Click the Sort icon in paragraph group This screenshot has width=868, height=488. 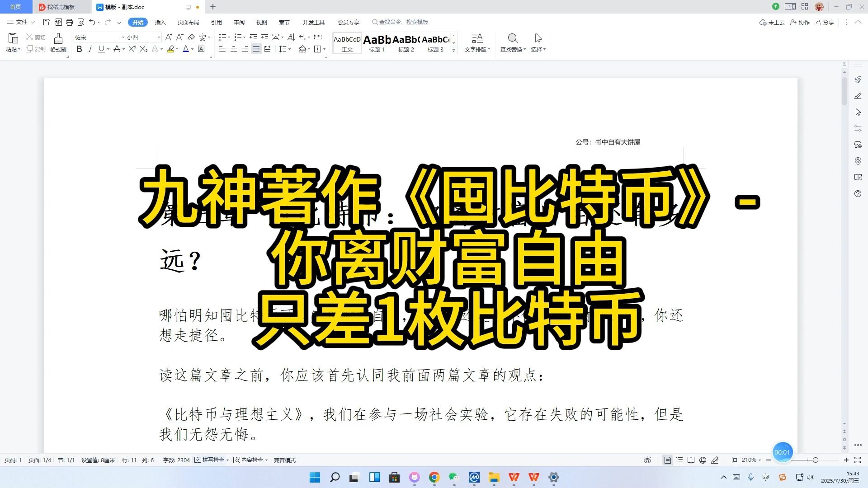tap(291, 37)
